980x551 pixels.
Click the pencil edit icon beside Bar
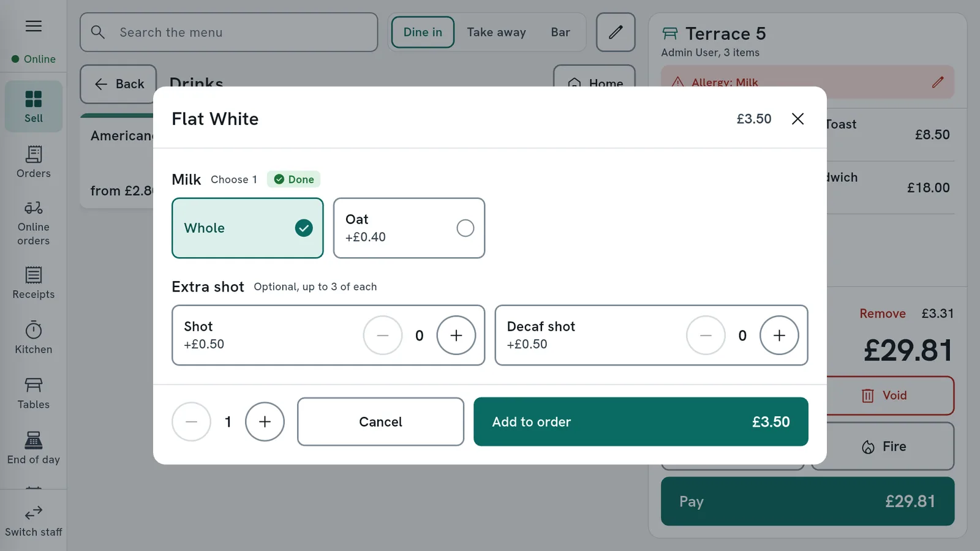pyautogui.click(x=616, y=32)
